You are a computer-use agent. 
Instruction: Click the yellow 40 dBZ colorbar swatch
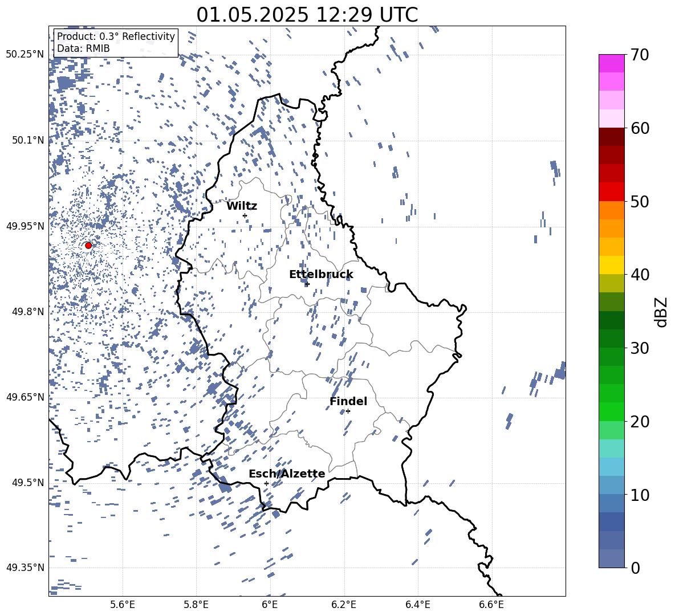point(611,265)
